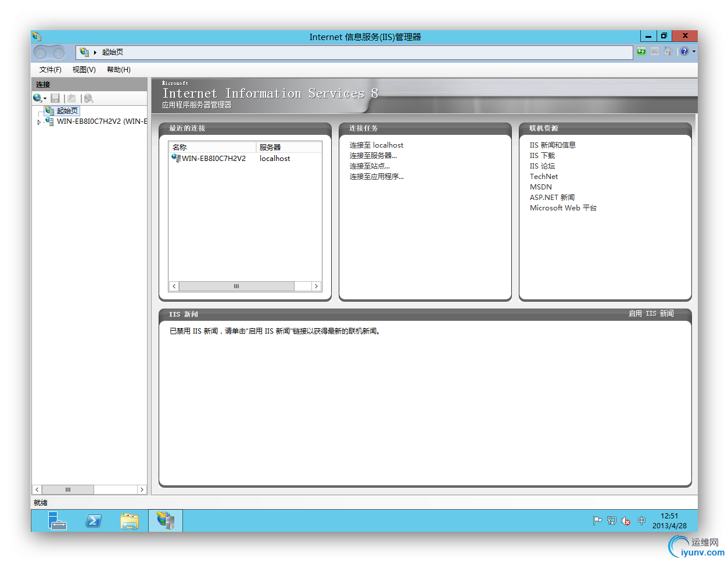
Task: Select 起始页 node in connections tree
Action: (x=67, y=110)
